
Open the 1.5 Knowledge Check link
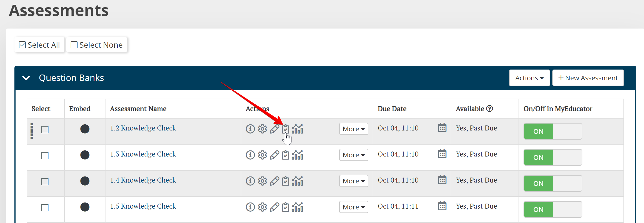point(143,206)
